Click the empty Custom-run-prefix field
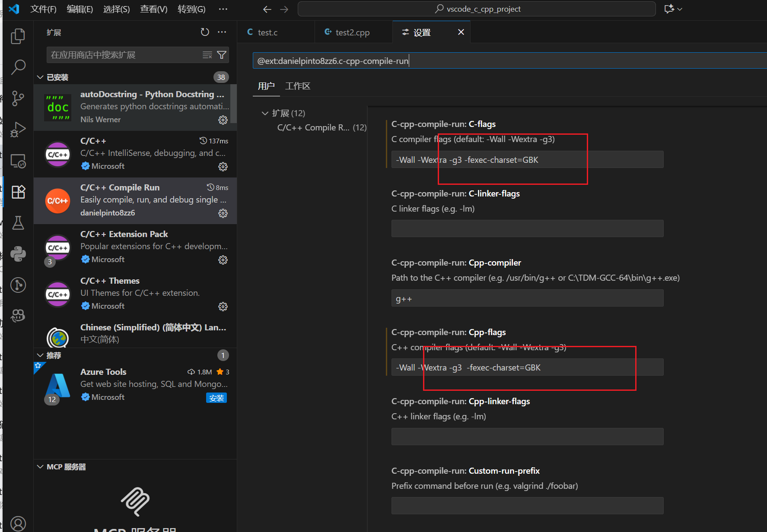The width and height of the screenshot is (767, 532). click(x=527, y=506)
